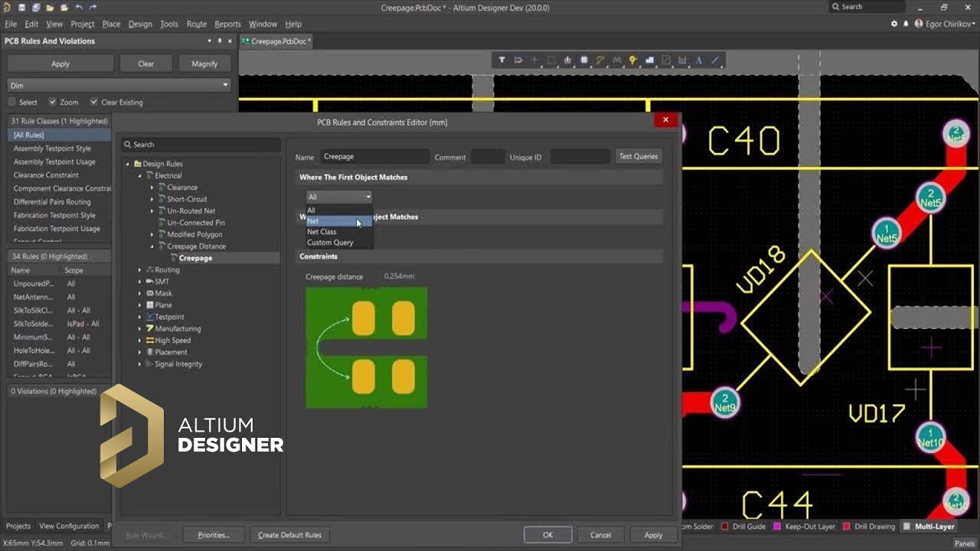Collapse the Creepage Distance node
980x551 pixels.
click(x=152, y=246)
